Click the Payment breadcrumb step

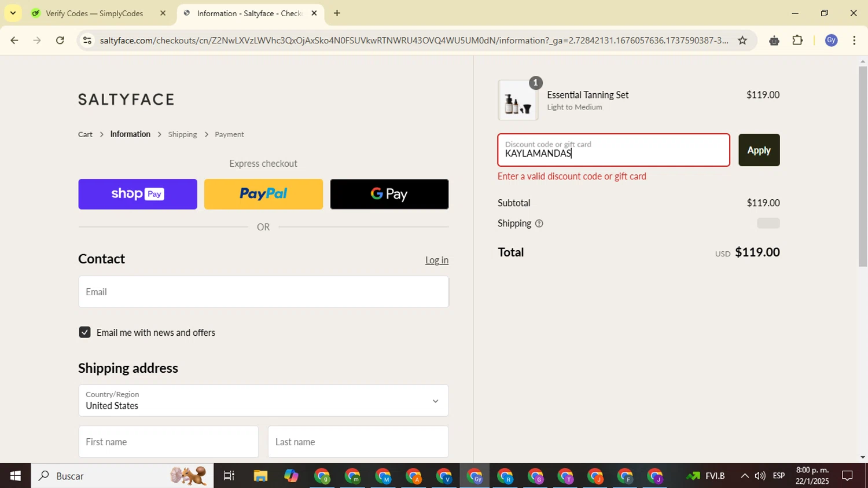229,134
